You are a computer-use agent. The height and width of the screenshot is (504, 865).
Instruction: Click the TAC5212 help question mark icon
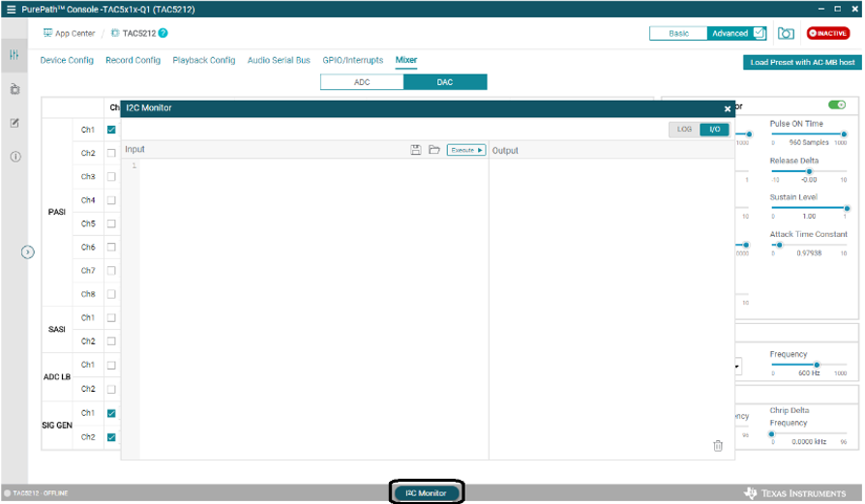[x=164, y=33]
